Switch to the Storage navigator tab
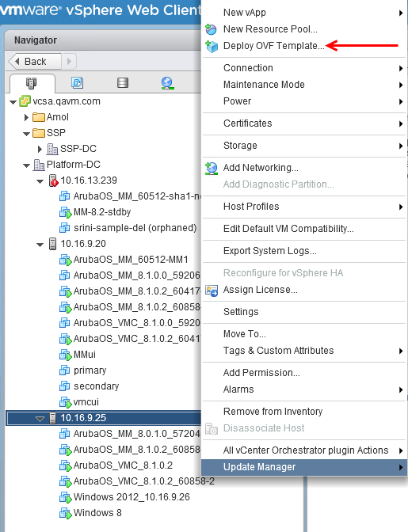408x532 pixels. point(123,82)
